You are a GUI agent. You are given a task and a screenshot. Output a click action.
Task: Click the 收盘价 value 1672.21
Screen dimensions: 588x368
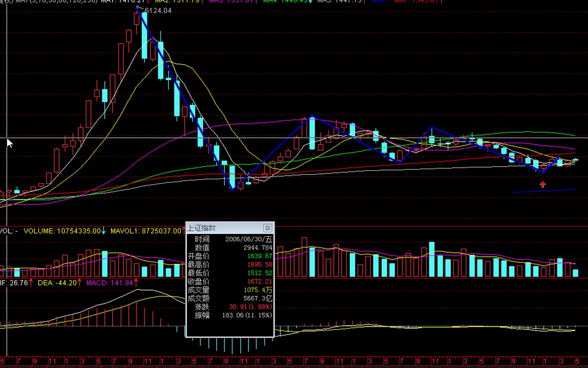[260, 282]
